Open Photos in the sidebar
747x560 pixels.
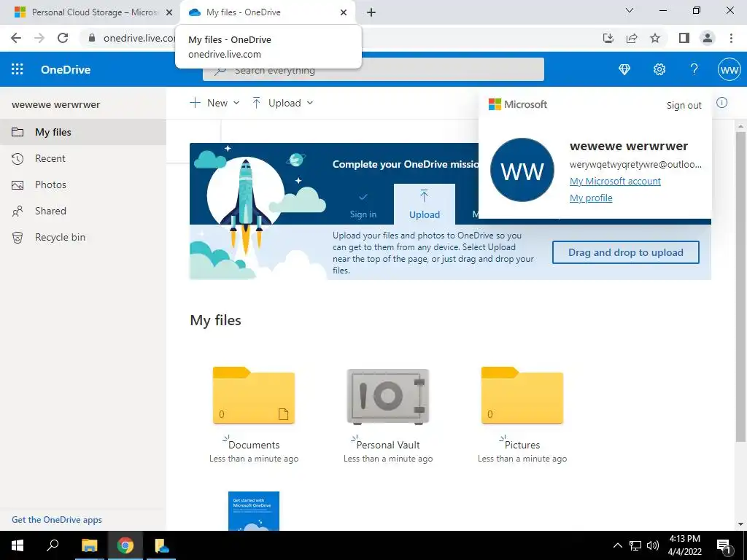[83, 184]
